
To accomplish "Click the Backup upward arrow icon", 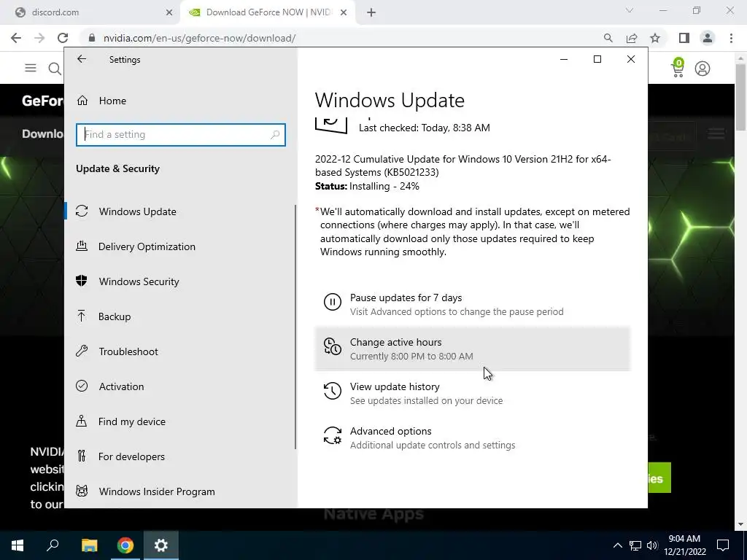I will point(82,316).
